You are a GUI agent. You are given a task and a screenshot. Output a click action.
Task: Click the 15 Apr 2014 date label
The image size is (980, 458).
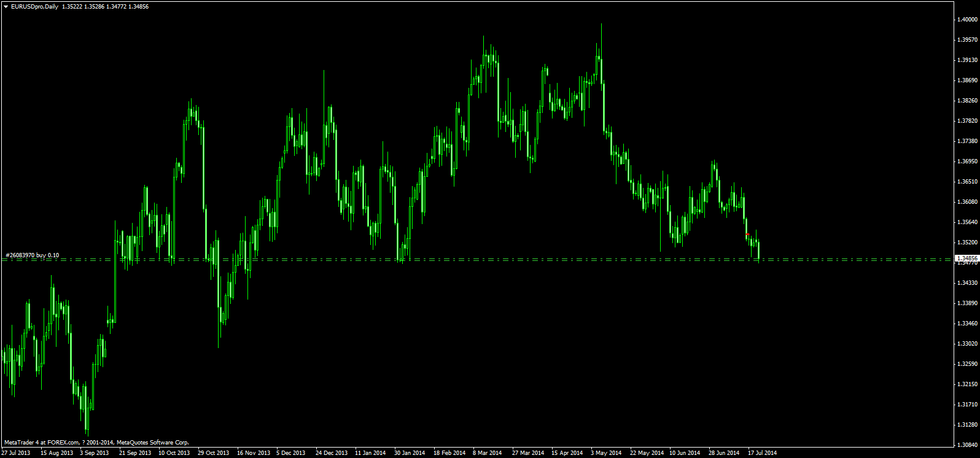[567, 453]
